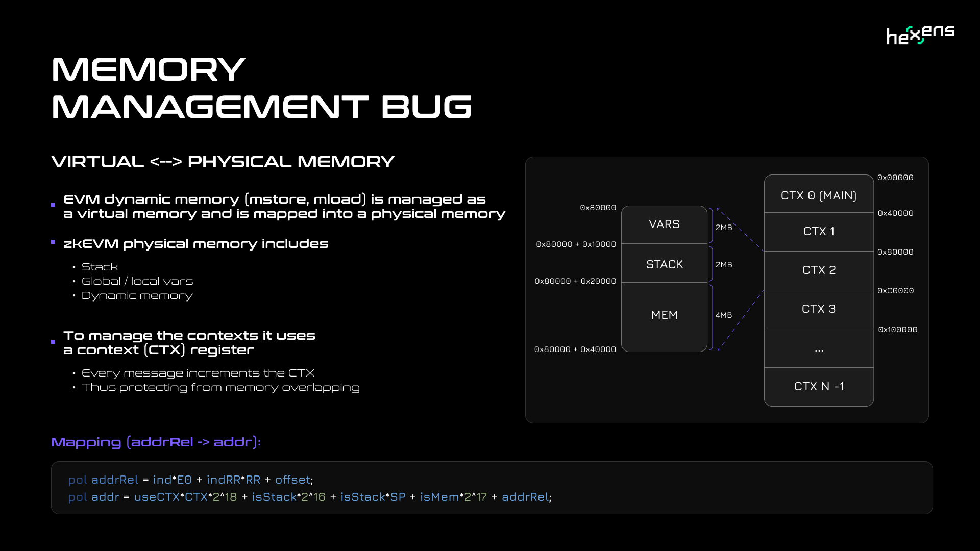Click the Virtual <--> Physical Memory heading

[223, 162]
